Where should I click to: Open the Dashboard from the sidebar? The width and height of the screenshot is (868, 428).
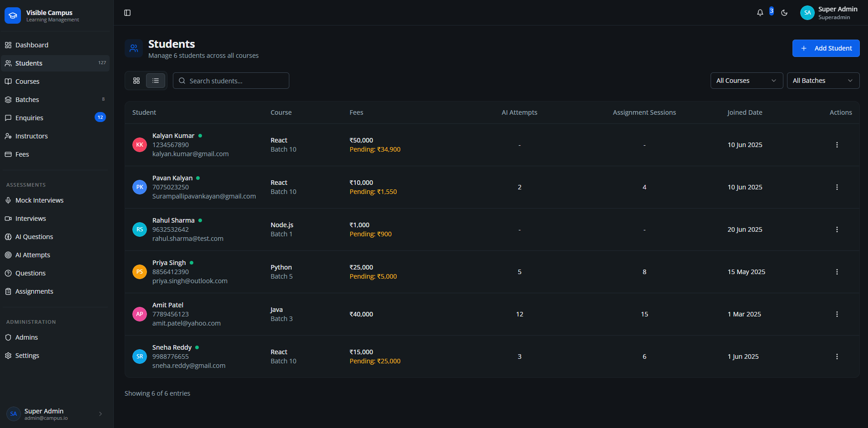[x=32, y=45]
